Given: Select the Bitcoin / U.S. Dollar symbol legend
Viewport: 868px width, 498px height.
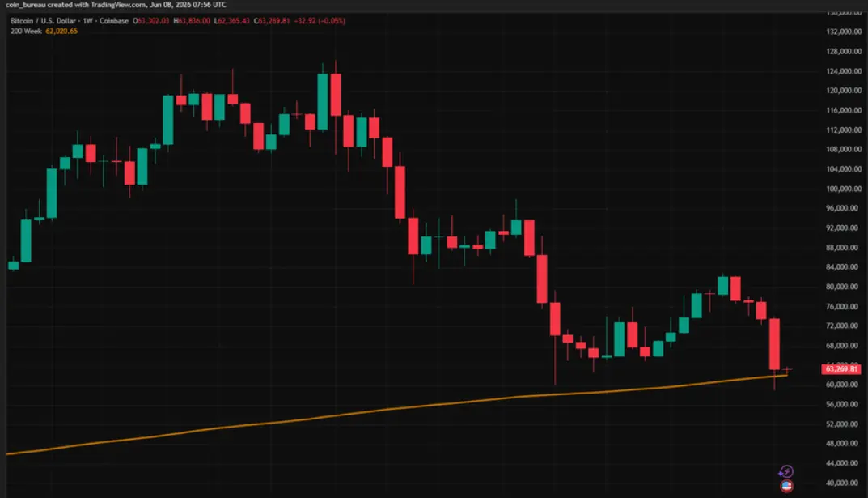Looking at the screenshot, I should coord(70,21).
